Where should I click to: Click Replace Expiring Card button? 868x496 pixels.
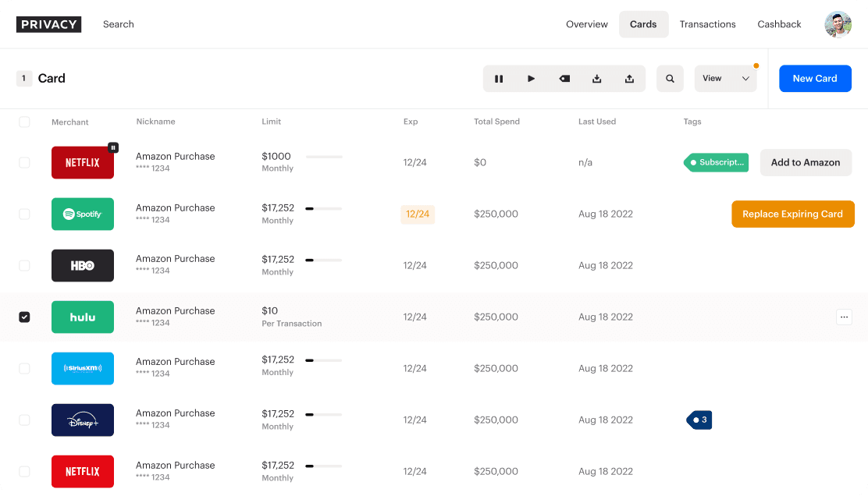pyautogui.click(x=793, y=214)
